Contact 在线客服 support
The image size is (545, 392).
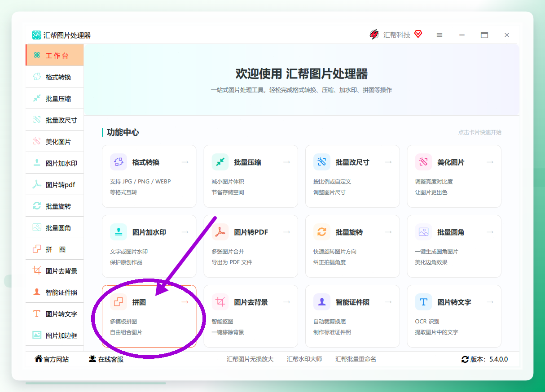tap(106, 359)
